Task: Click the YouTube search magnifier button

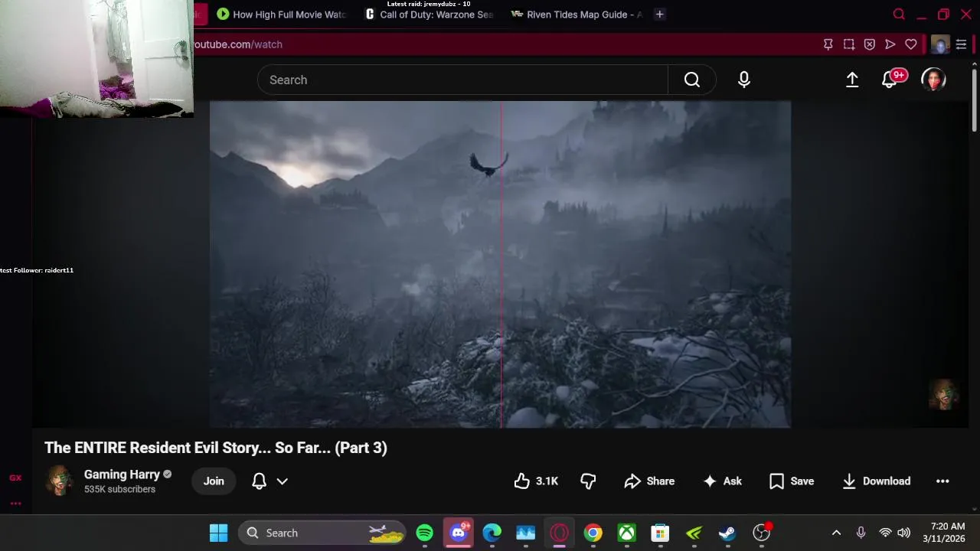Action: click(692, 80)
